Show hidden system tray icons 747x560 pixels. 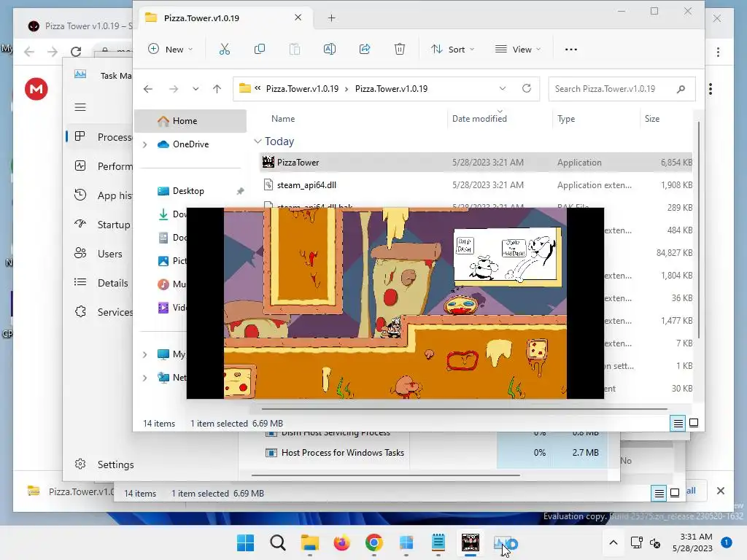pyautogui.click(x=613, y=542)
